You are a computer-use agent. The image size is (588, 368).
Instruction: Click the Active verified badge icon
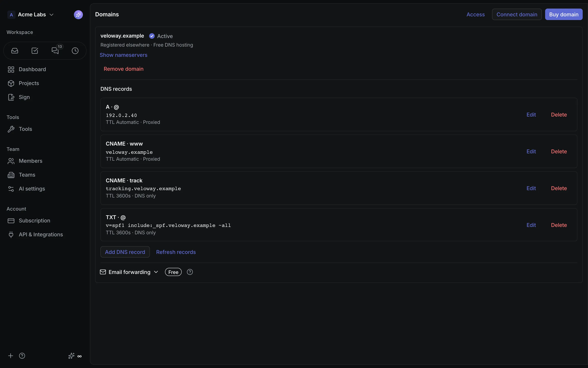(x=152, y=36)
